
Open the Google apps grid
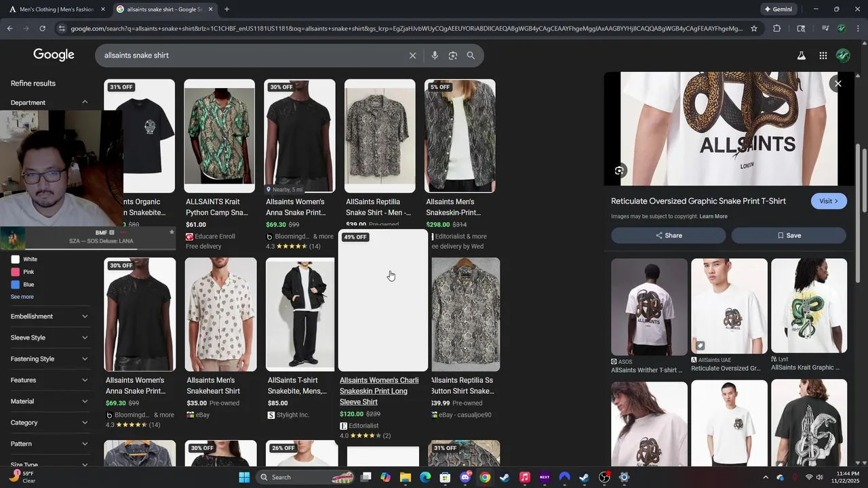823,56
